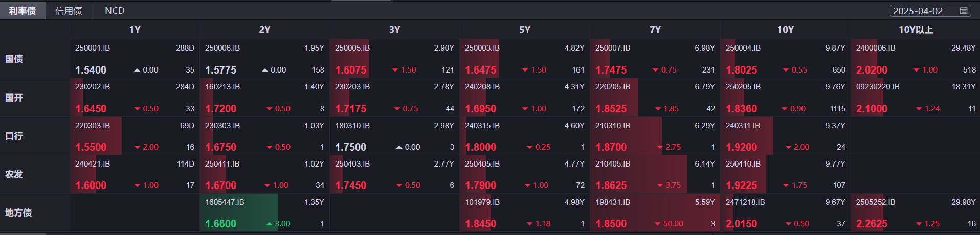Click the 10Y以上 column header
Viewport: 980px width, 235px height.
pyautogui.click(x=916, y=30)
